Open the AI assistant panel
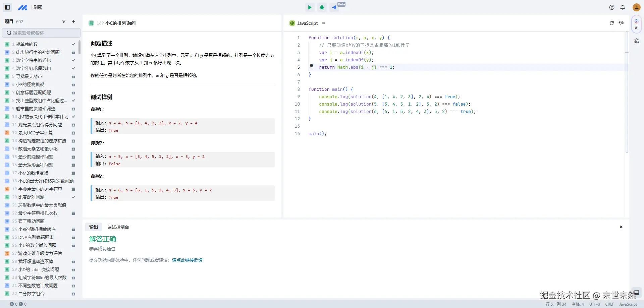 coord(636,24)
